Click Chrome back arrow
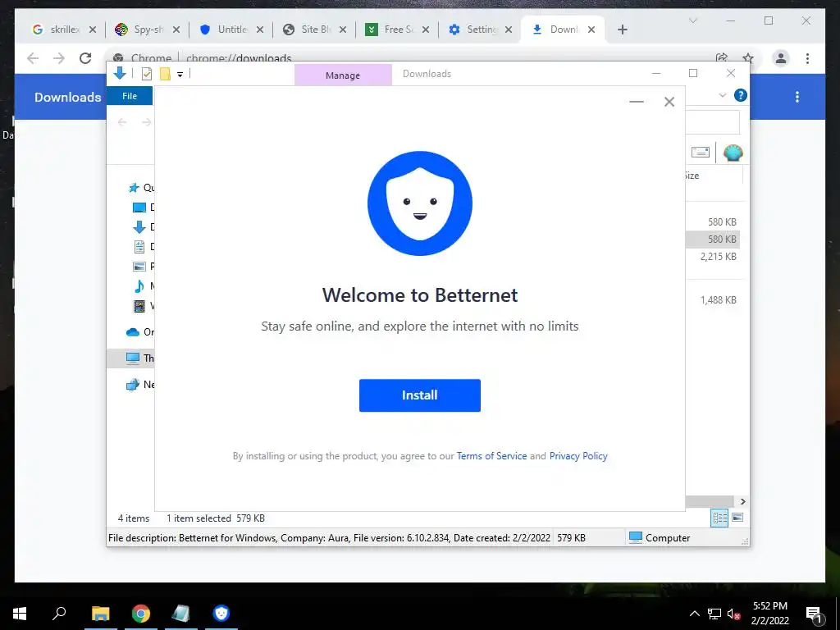The height and width of the screenshot is (630, 840). click(x=33, y=58)
